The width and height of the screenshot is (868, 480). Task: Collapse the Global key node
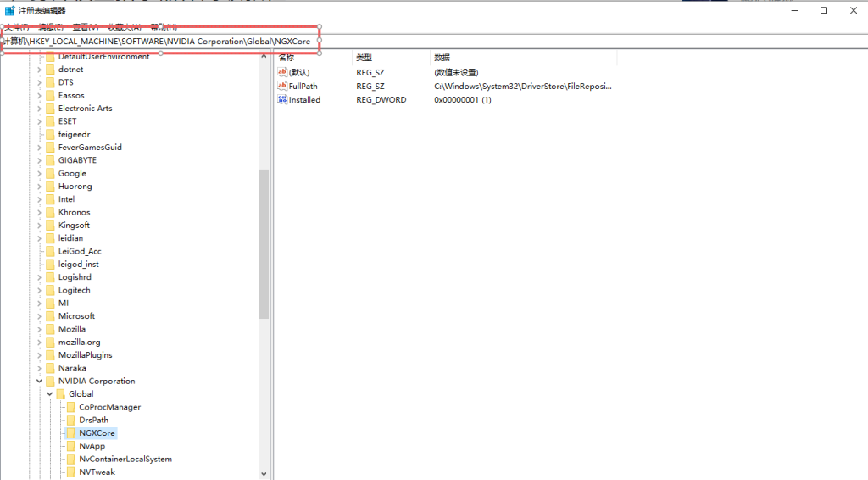pos(49,394)
